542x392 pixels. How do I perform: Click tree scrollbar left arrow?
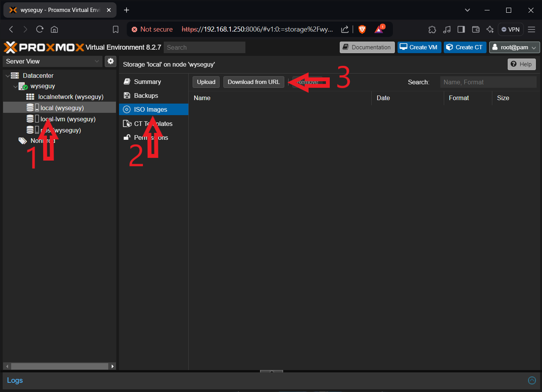pos(7,366)
